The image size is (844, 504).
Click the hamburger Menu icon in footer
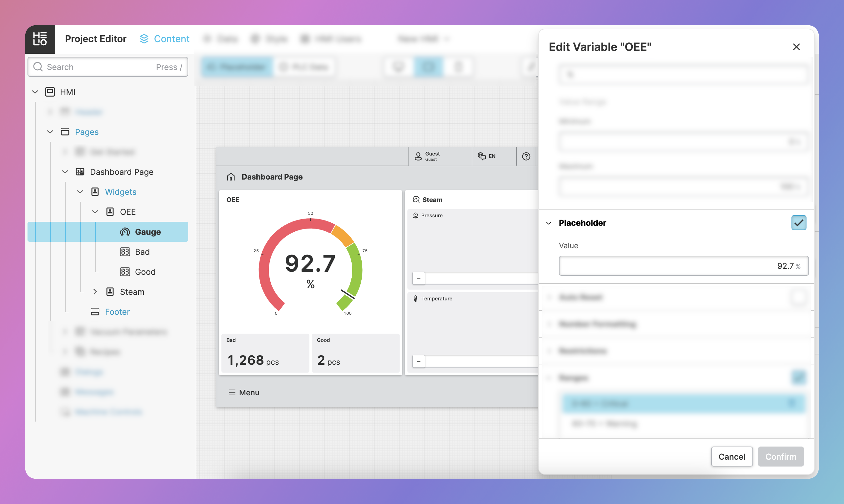pyautogui.click(x=232, y=393)
